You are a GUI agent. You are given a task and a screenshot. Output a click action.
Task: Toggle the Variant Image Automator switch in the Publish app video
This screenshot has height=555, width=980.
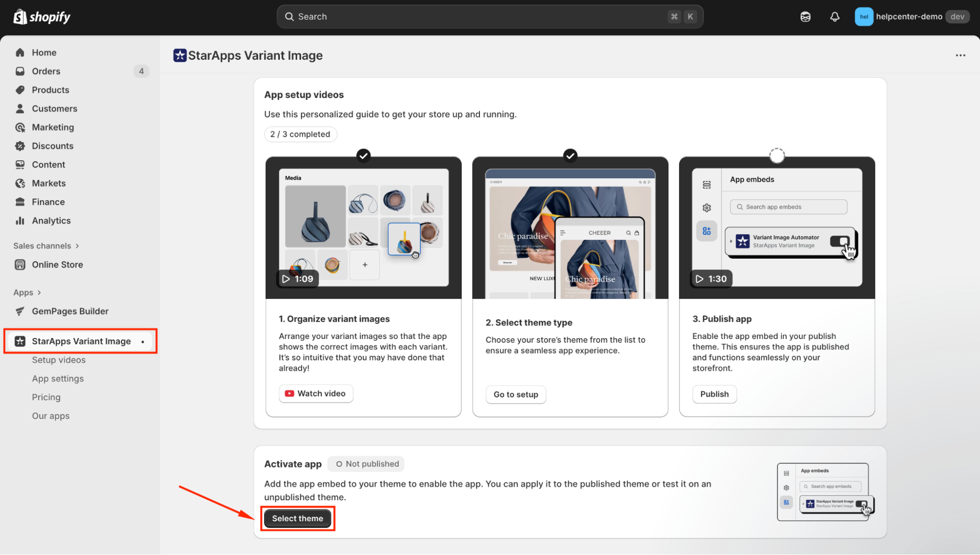[840, 241]
